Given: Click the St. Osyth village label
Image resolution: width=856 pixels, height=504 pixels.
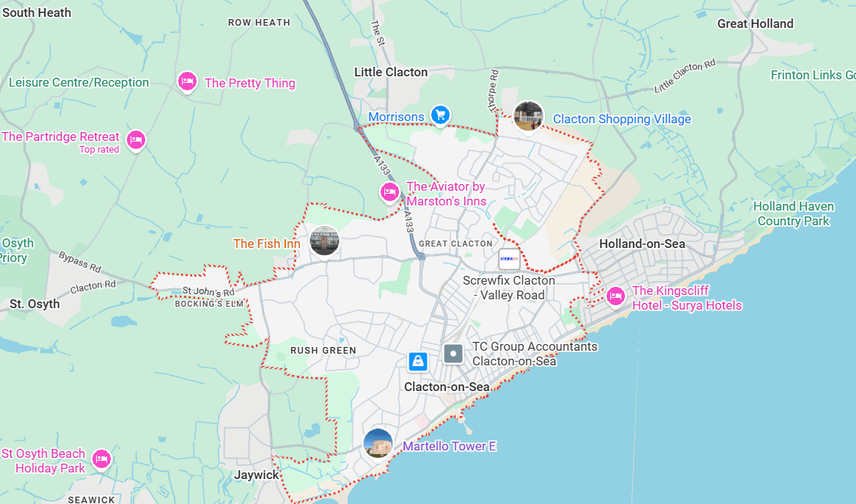Looking at the screenshot, I should coord(34,304).
